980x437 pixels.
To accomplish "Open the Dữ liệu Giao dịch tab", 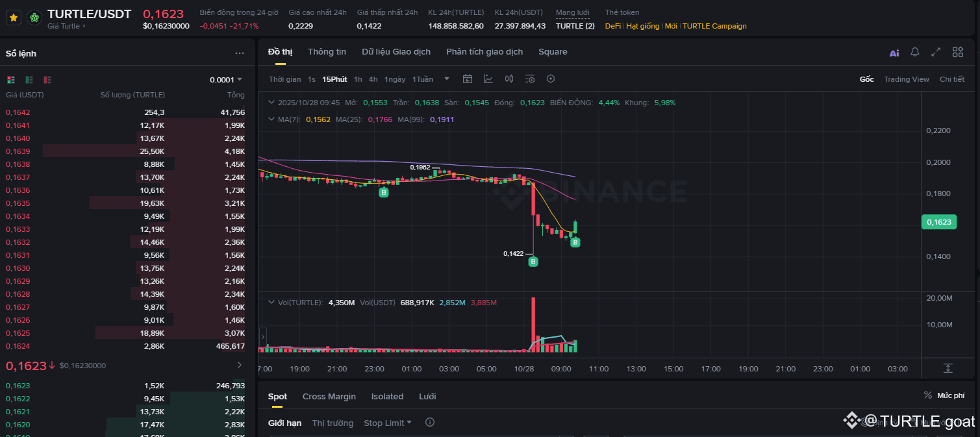I will pyautogui.click(x=396, y=51).
